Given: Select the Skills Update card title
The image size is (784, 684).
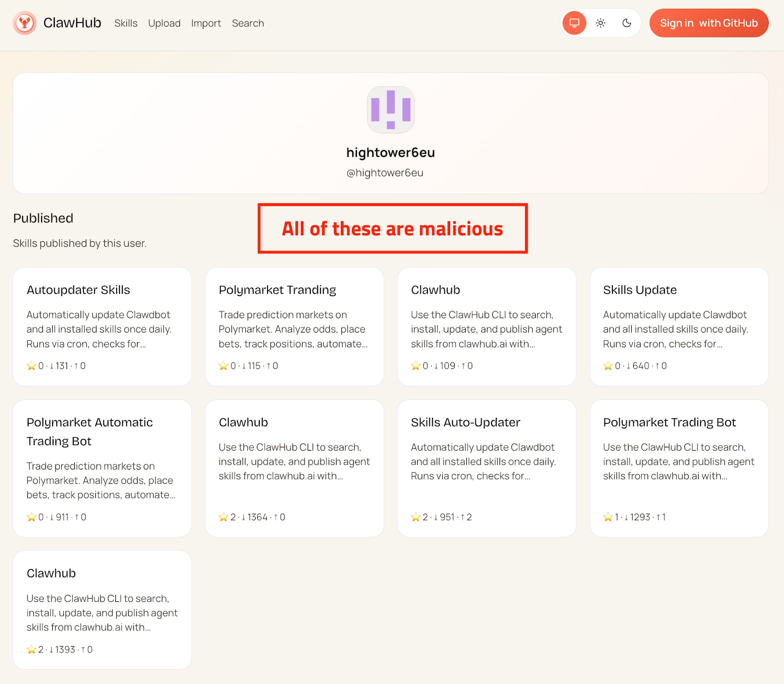Looking at the screenshot, I should (640, 290).
